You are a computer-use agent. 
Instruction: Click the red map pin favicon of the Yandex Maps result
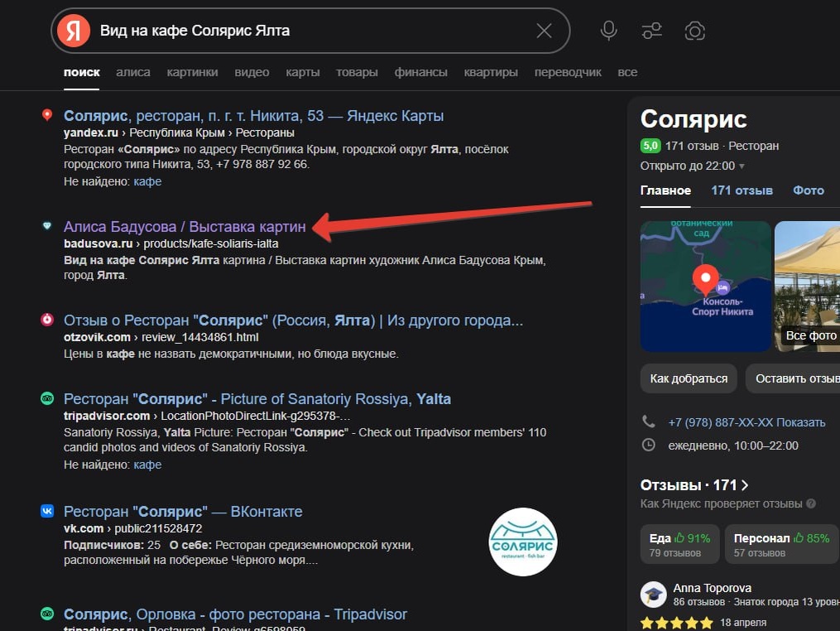click(47, 115)
